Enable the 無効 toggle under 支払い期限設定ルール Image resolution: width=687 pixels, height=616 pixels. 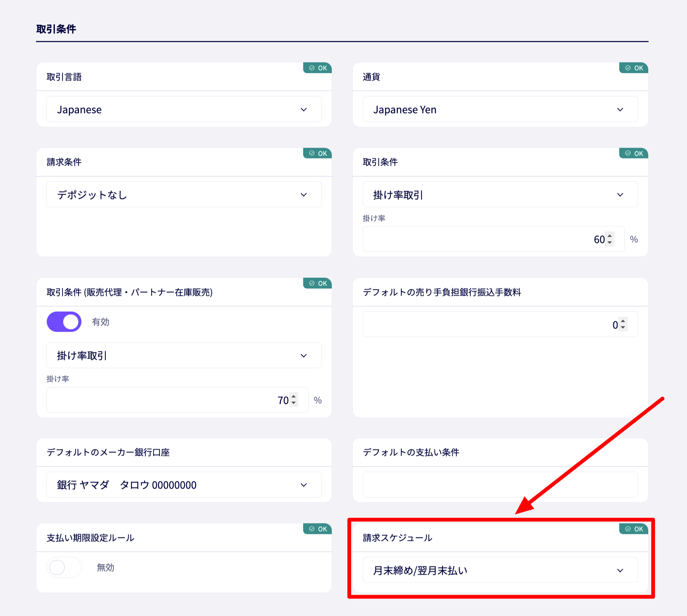[64, 567]
